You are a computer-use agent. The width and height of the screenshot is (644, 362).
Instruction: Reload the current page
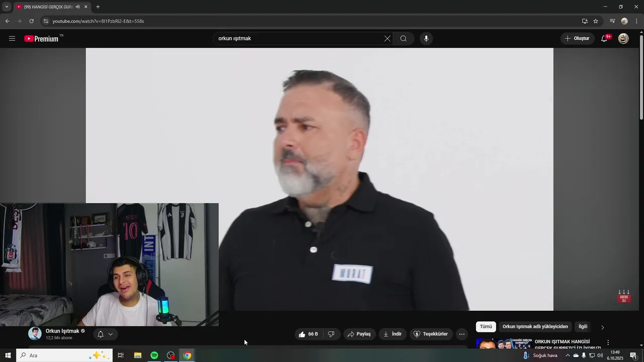pyautogui.click(x=31, y=21)
